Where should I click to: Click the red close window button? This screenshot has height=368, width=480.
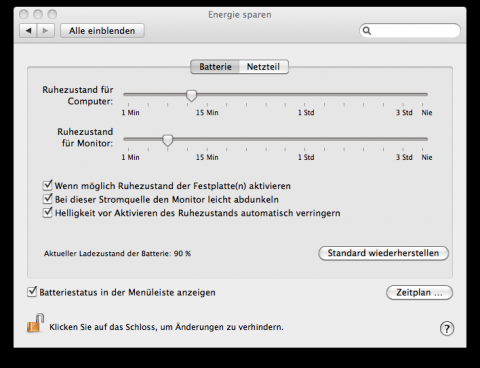24,14
